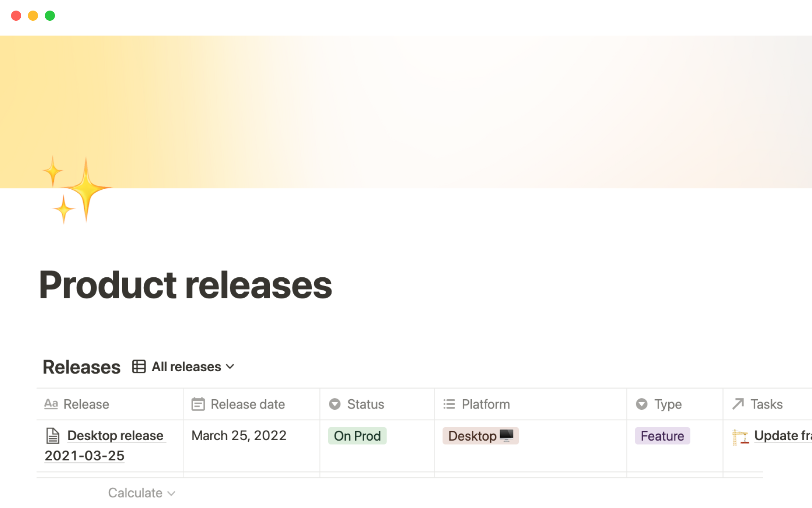Image resolution: width=812 pixels, height=508 pixels.
Task: Click the Status column select icon
Action: 335,404
